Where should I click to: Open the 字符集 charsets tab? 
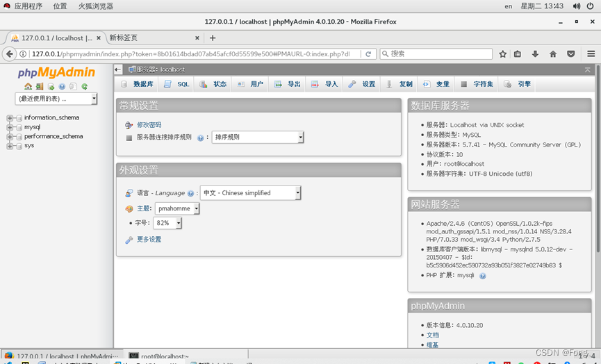coord(477,84)
